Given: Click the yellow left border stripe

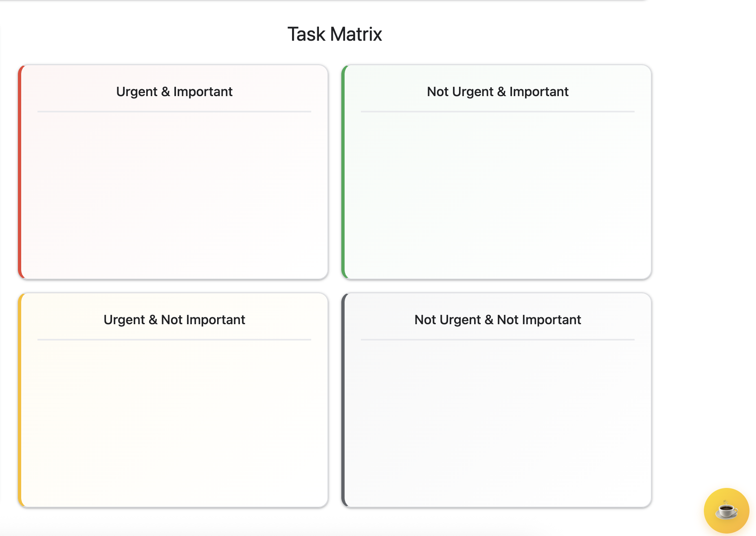Looking at the screenshot, I should pyautogui.click(x=20, y=400).
